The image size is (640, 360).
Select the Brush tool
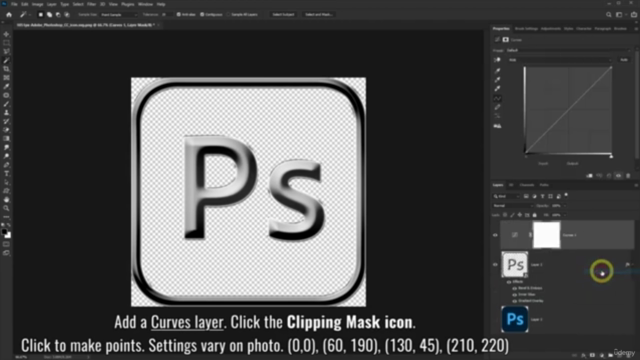[6, 104]
